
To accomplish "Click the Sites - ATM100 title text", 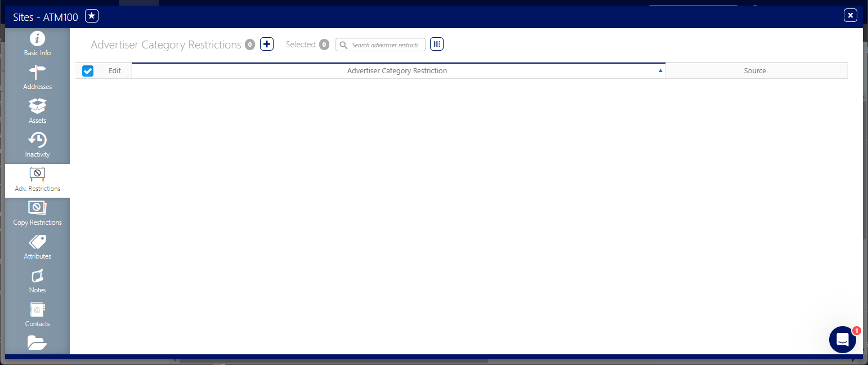I will tap(46, 17).
